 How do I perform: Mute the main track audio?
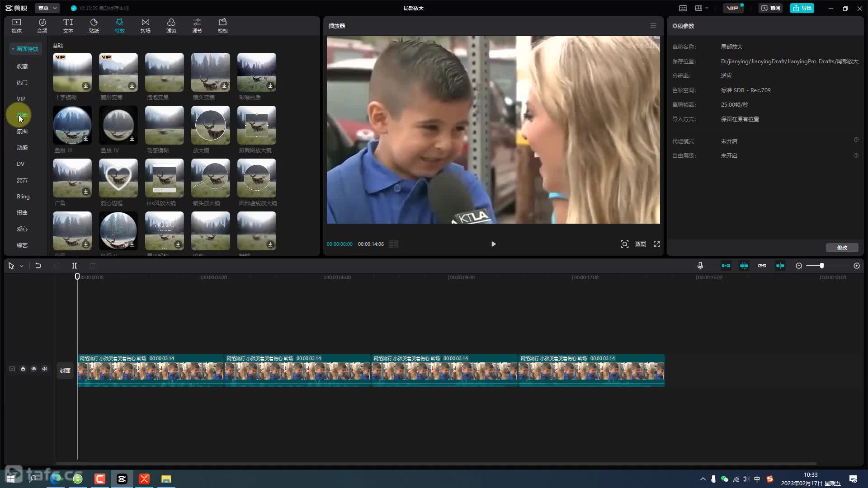pyautogui.click(x=45, y=369)
